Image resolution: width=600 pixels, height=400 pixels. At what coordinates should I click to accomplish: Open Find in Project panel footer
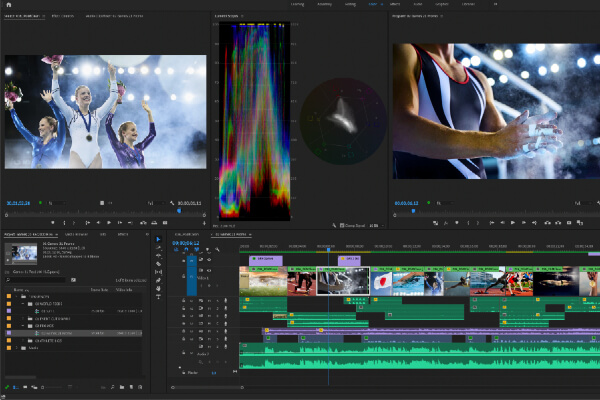pyautogui.click(x=112, y=387)
